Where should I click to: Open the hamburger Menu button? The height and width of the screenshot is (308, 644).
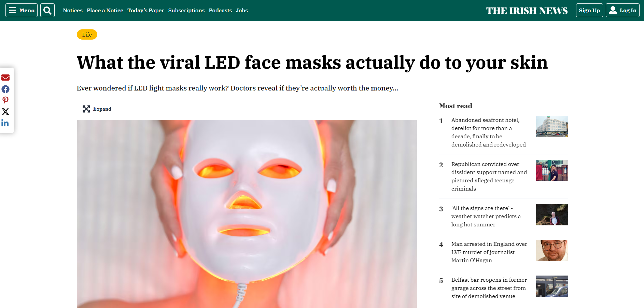[22, 10]
